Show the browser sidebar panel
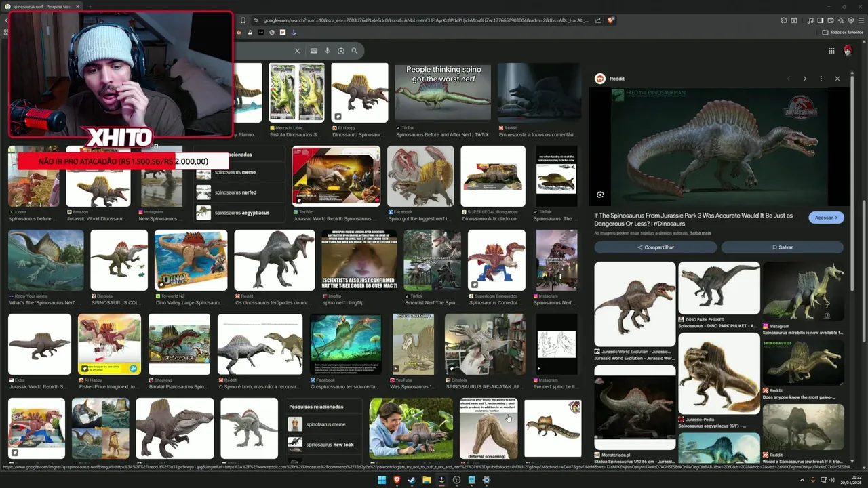Screen dimensions: 868x488 (820, 20)
